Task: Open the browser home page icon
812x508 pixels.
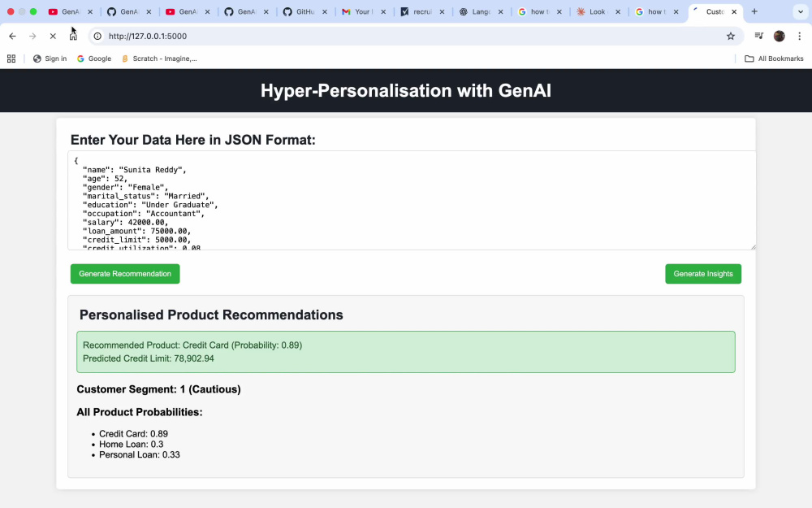Action: click(73, 36)
